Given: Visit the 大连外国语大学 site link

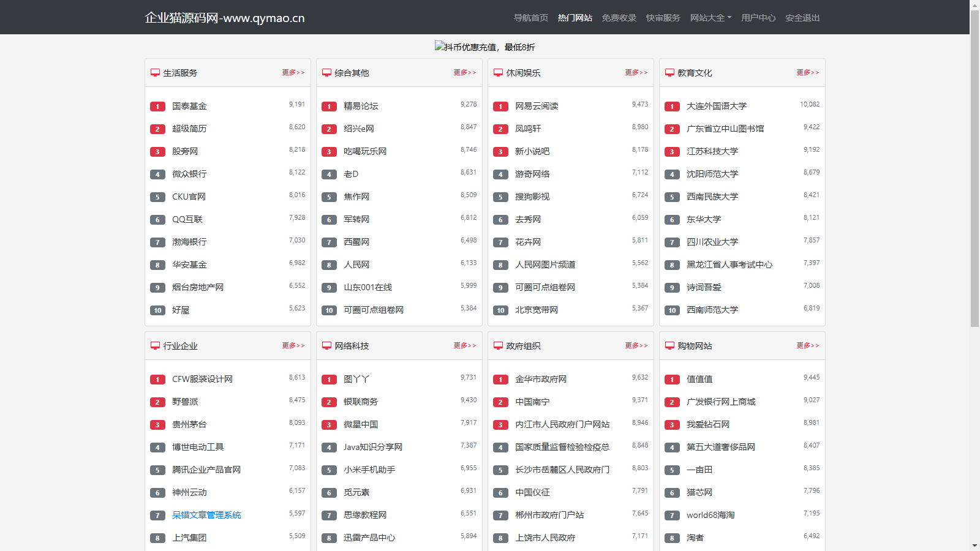Looking at the screenshot, I should tap(717, 106).
